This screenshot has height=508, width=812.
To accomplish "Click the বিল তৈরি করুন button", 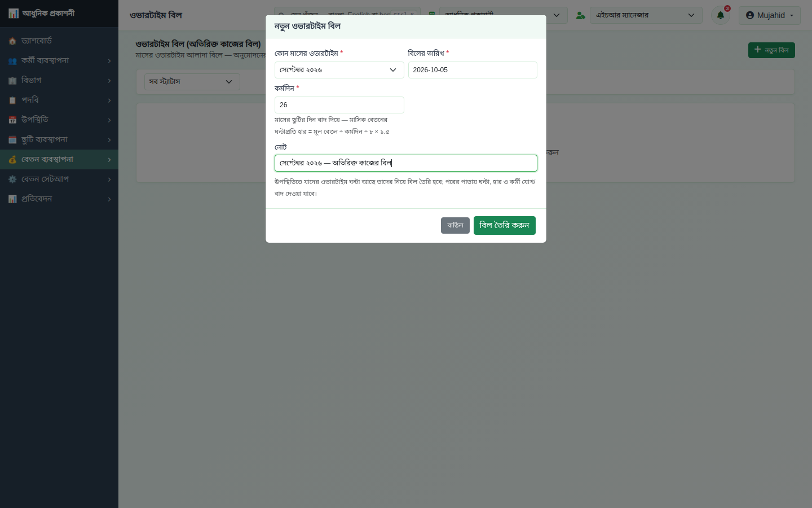I will click(505, 225).
